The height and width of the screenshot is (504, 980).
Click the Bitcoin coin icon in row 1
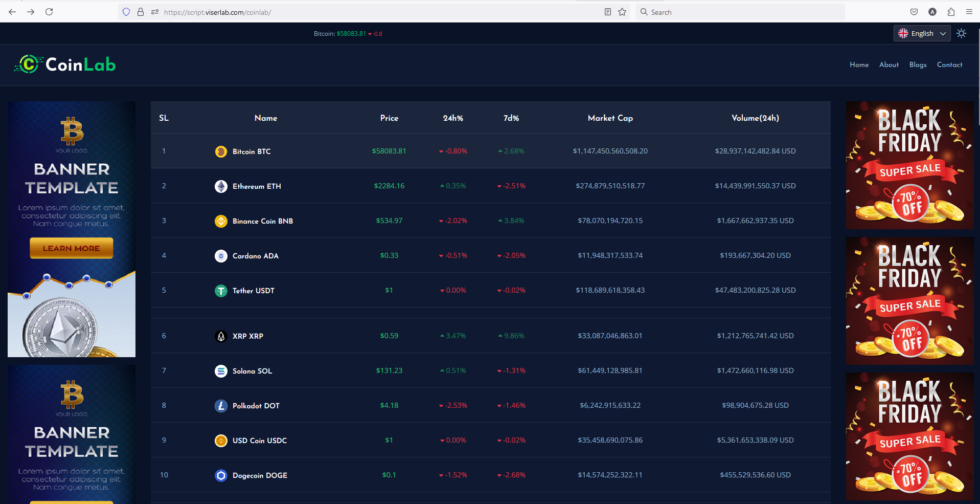221,151
